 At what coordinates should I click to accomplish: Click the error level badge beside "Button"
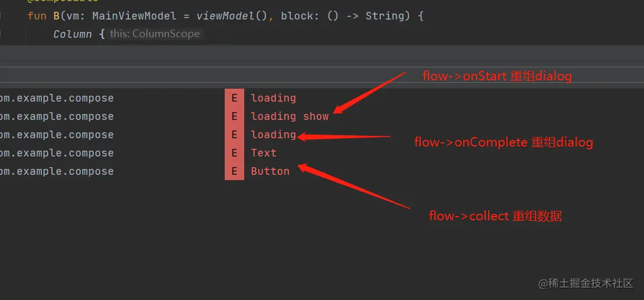[x=234, y=171]
